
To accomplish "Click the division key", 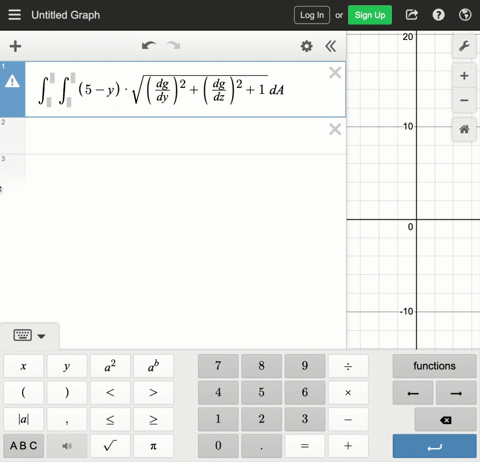I will (348, 366).
